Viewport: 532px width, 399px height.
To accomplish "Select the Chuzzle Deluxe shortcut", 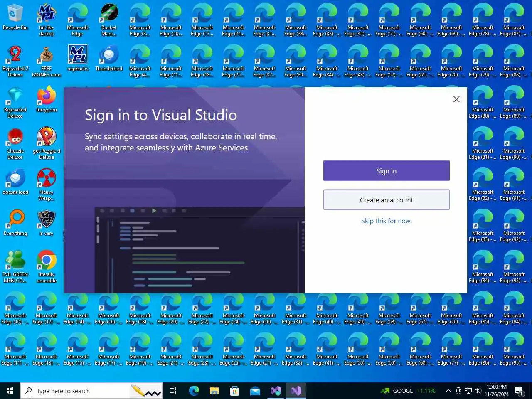I will coord(15,143).
